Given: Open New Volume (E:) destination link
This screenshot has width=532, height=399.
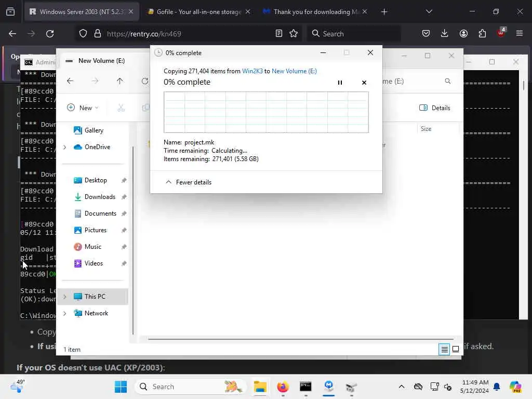Looking at the screenshot, I should 294,71.
